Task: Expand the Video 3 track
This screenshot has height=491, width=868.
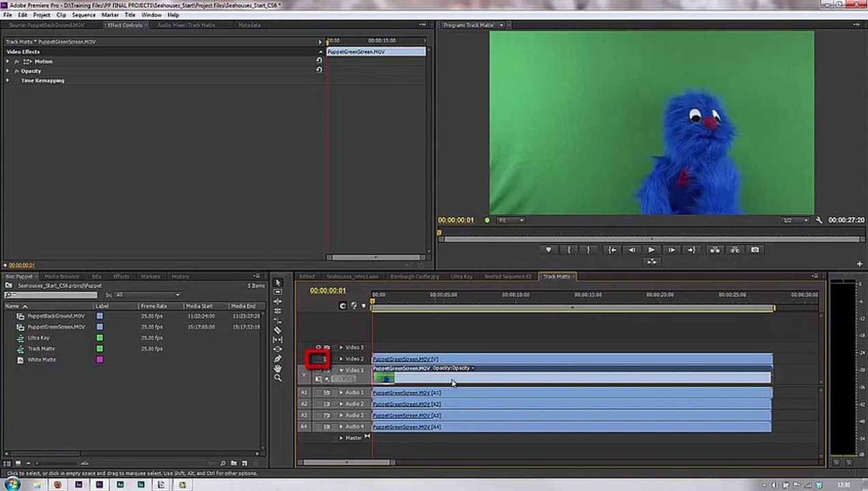Action: point(341,347)
